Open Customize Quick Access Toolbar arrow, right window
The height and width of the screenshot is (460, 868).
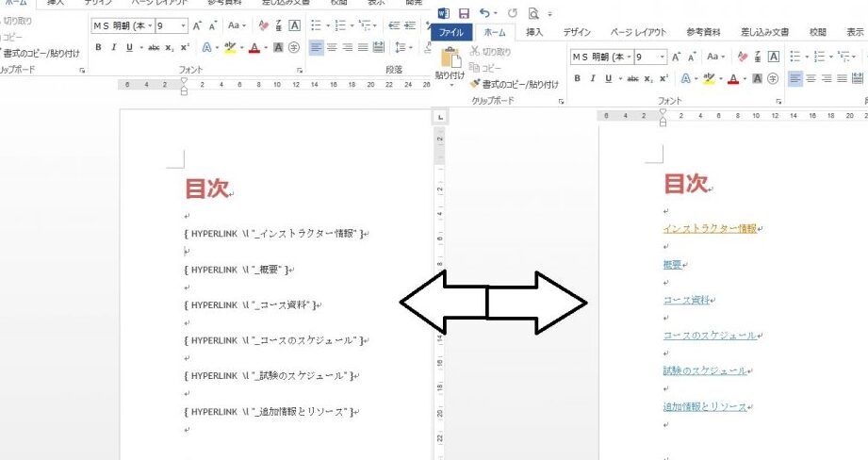coord(550,14)
